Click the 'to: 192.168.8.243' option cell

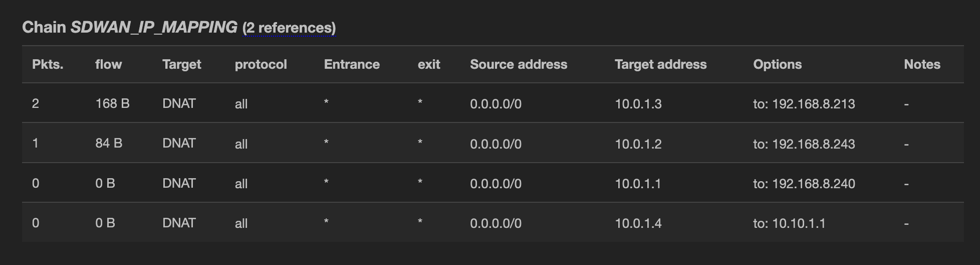[x=804, y=144]
